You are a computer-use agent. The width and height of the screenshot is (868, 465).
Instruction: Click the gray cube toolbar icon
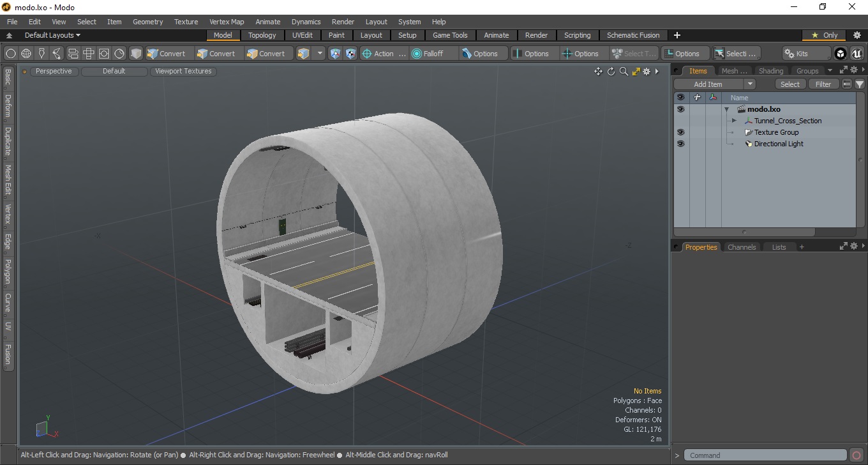click(136, 54)
